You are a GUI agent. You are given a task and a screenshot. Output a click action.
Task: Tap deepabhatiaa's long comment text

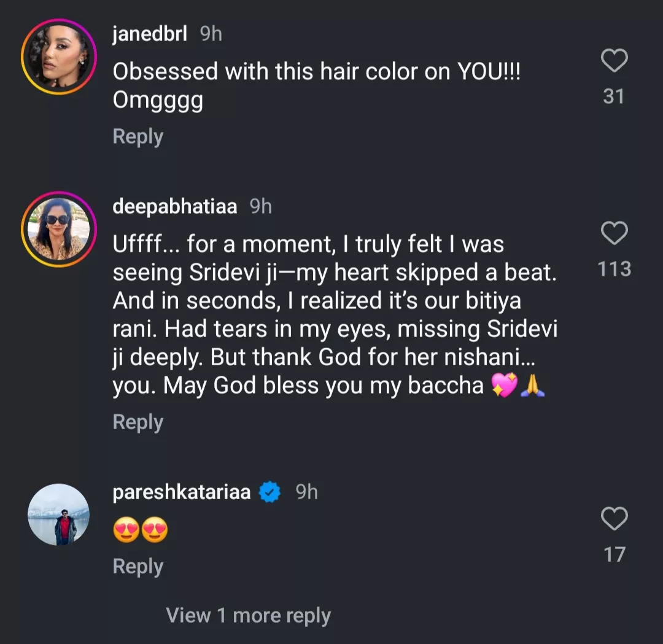pyautogui.click(x=335, y=315)
